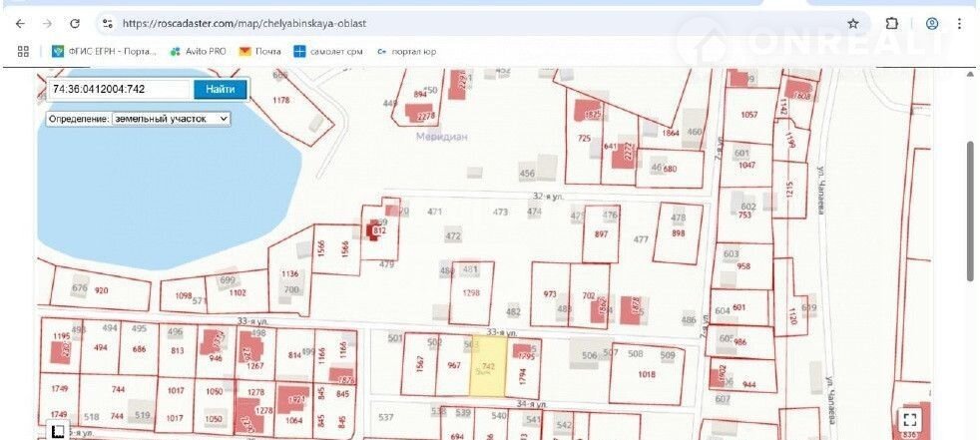Click the page vertical scrollbar thumb
This screenshot has width=980, height=440.
click(x=970, y=210)
